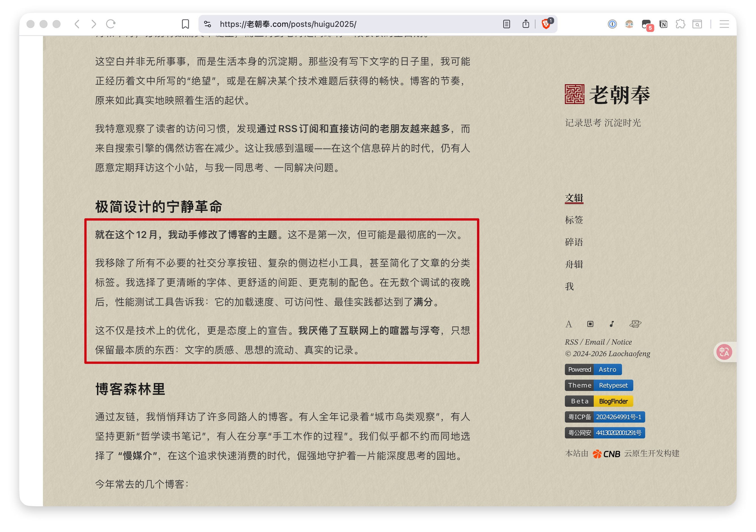Go to 标签 in sidebar navigation
756x532 pixels.
[x=574, y=220]
